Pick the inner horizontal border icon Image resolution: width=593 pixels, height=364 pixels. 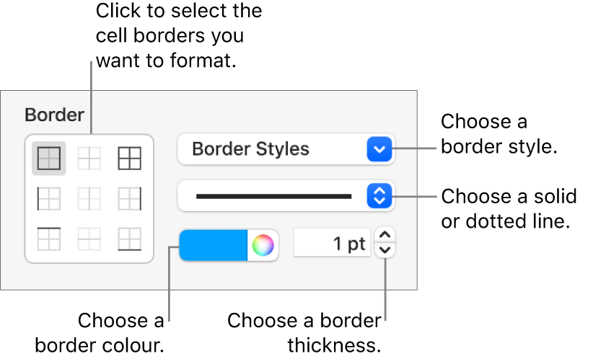89,238
